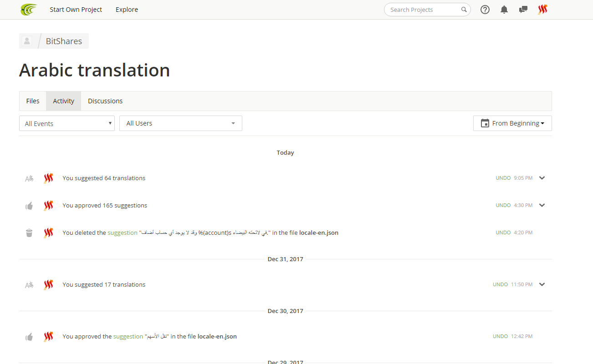593x364 pixels.
Task: Open the user profile avatar menu
Action: point(542,10)
